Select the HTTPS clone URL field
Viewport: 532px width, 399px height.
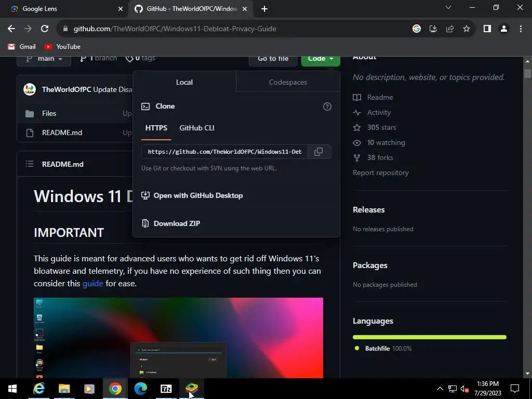click(224, 152)
